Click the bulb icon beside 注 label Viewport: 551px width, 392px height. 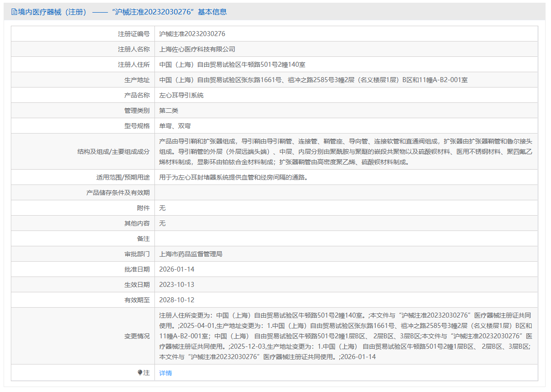pos(140,373)
